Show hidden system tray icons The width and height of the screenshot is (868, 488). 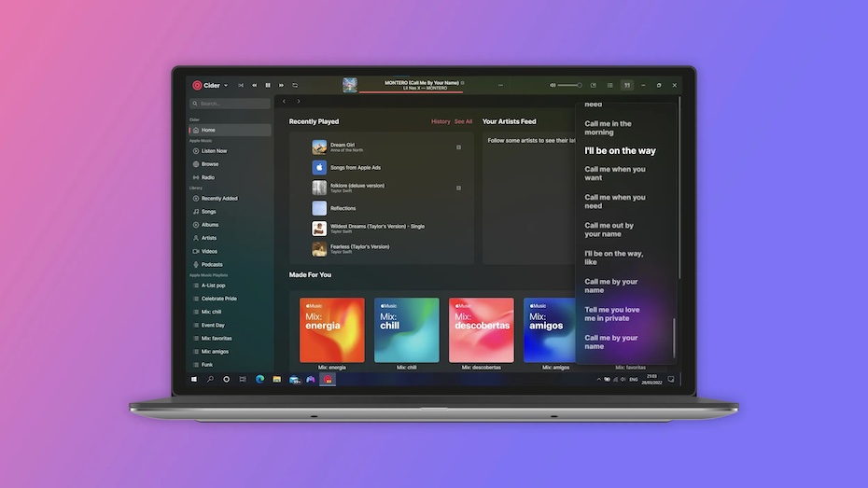(598, 380)
